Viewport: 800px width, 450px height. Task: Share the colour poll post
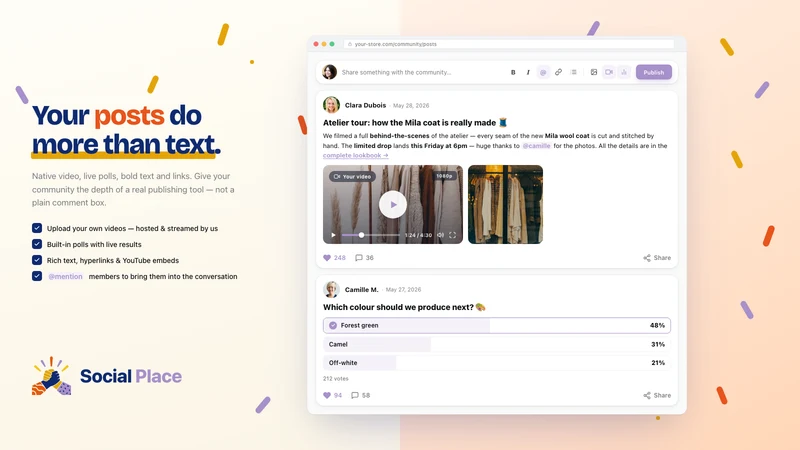point(657,395)
